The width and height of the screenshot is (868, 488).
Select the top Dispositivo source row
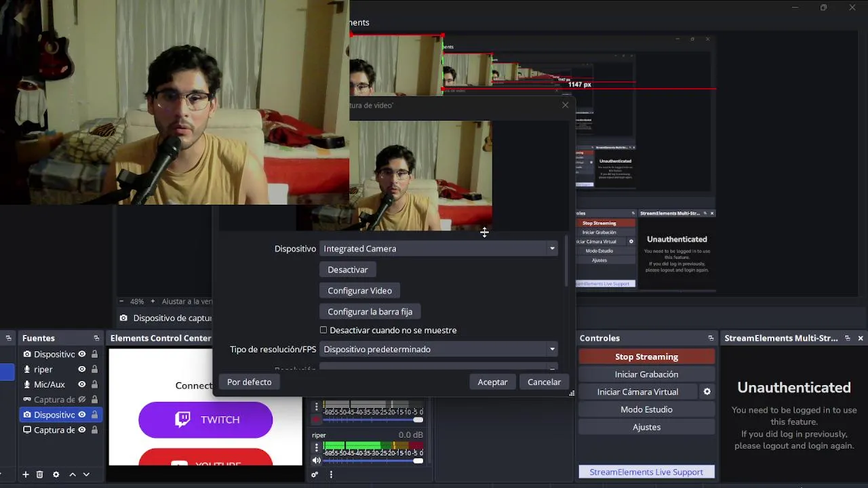(60, 354)
